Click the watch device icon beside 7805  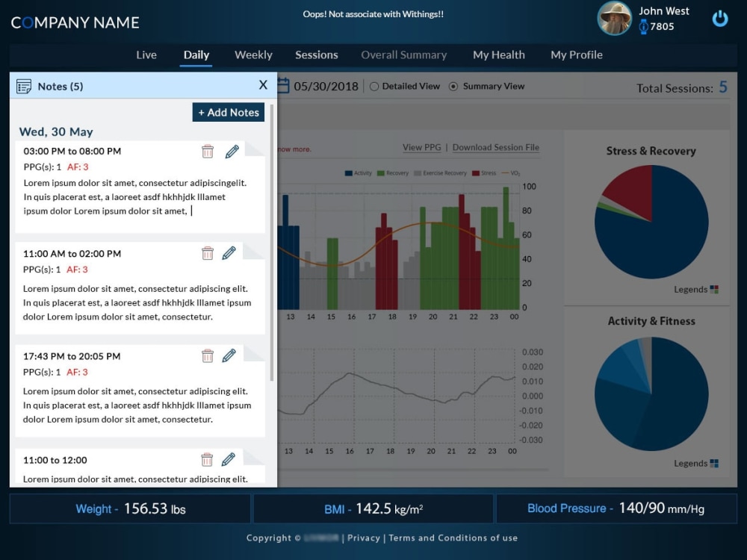pyautogui.click(x=643, y=26)
